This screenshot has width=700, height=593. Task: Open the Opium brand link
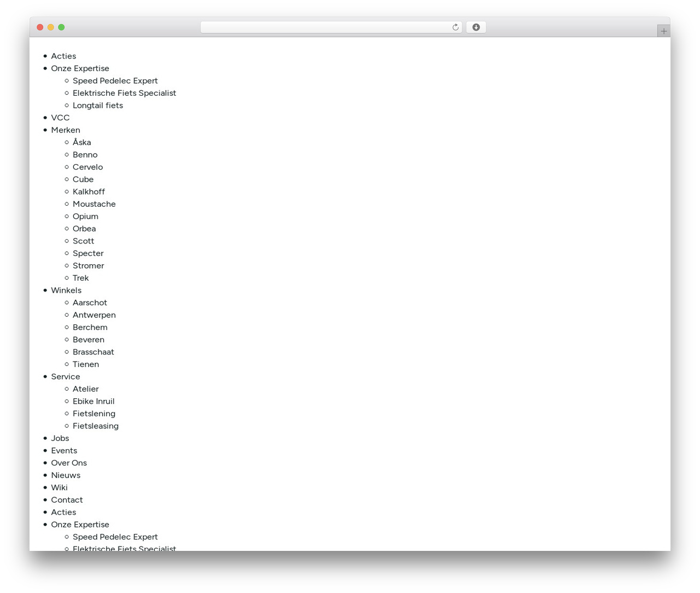[86, 216]
